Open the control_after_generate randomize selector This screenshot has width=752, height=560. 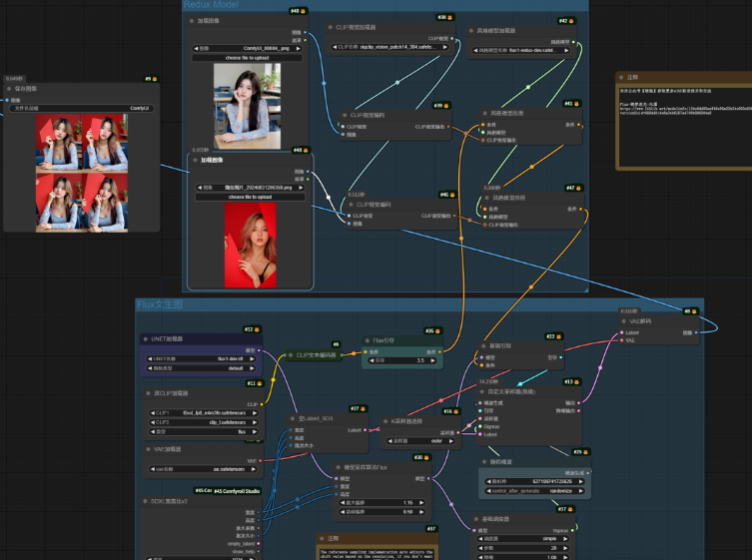(x=534, y=491)
